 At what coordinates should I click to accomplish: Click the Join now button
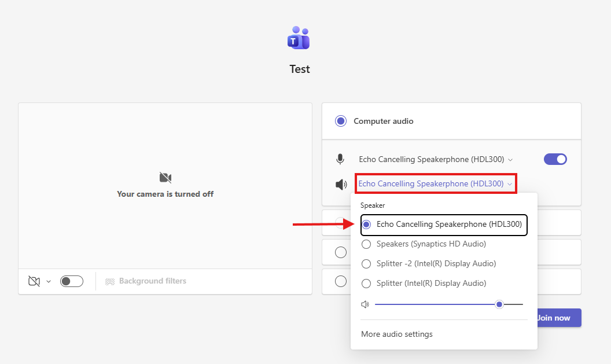pyautogui.click(x=559, y=318)
